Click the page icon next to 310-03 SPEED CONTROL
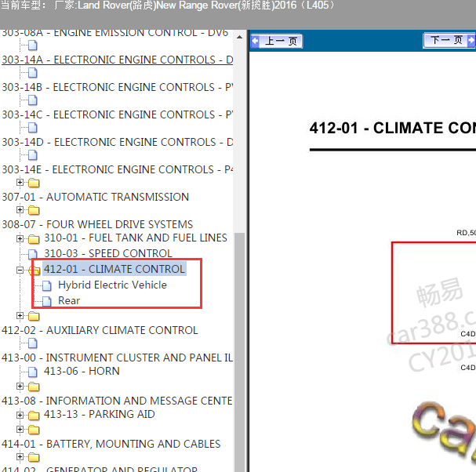476x472 pixels. (33, 254)
